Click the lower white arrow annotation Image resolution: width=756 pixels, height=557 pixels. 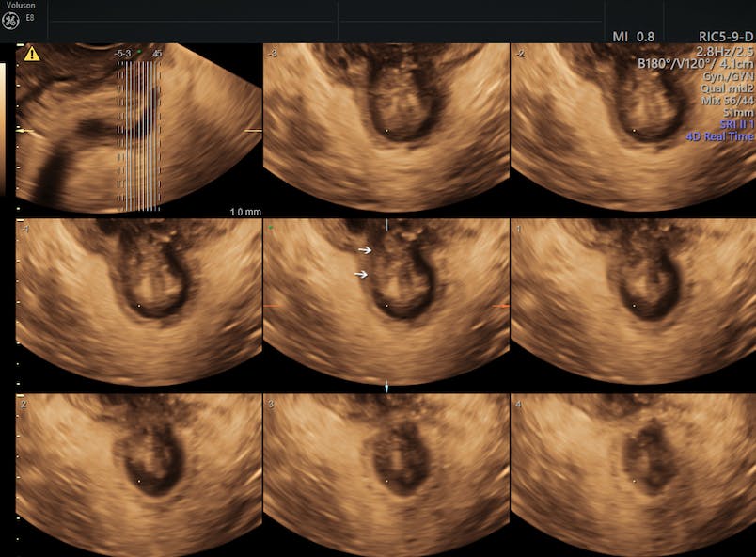[x=361, y=274]
